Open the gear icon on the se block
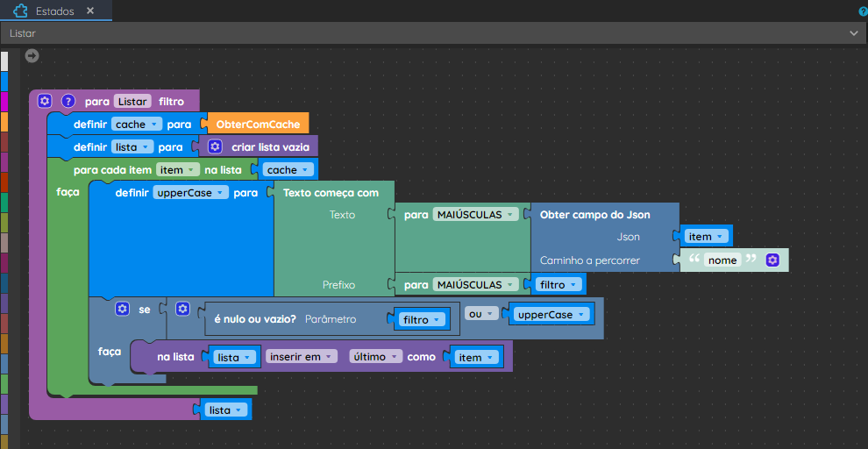 point(123,309)
